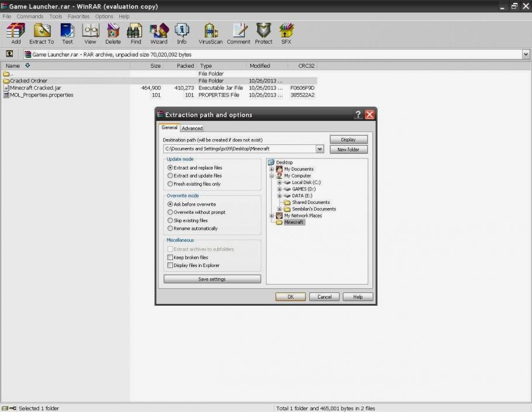The image size is (532, 412).
Task: Select the Minecraft folder in tree
Action: [294, 222]
